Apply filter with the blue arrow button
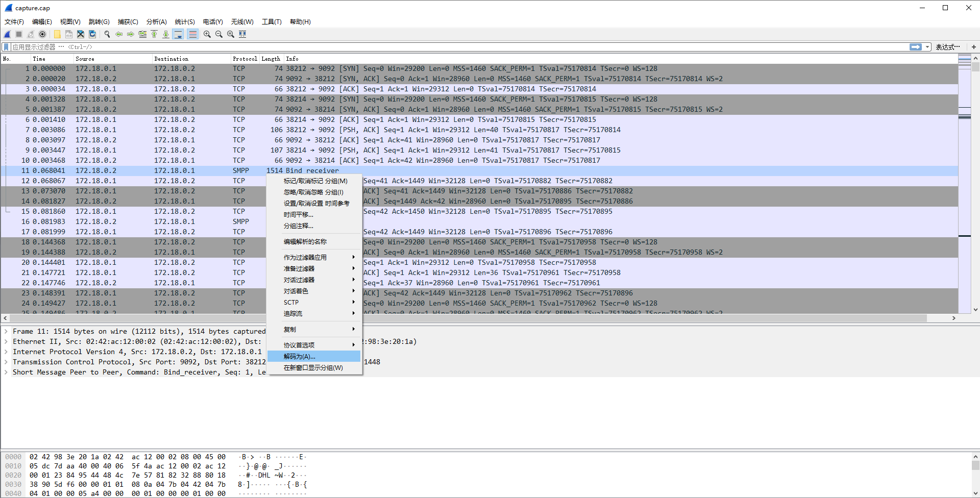 tap(916, 47)
